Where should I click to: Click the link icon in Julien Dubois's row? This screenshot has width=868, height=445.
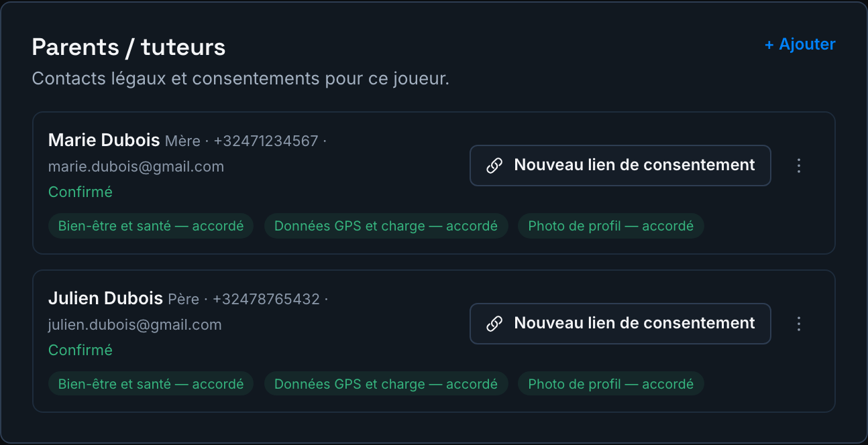coord(494,324)
